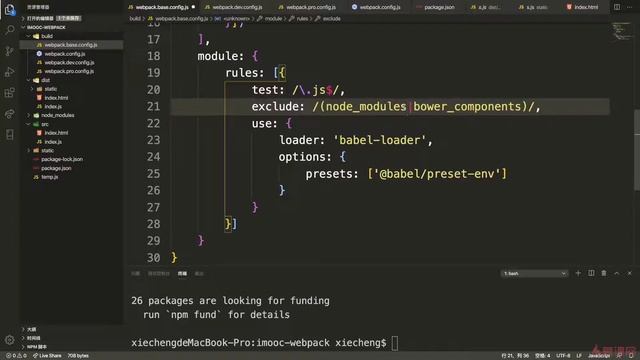The height and width of the screenshot is (360, 640).
Task: Open the first tab in the bottom panel
Action: point(136,273)
